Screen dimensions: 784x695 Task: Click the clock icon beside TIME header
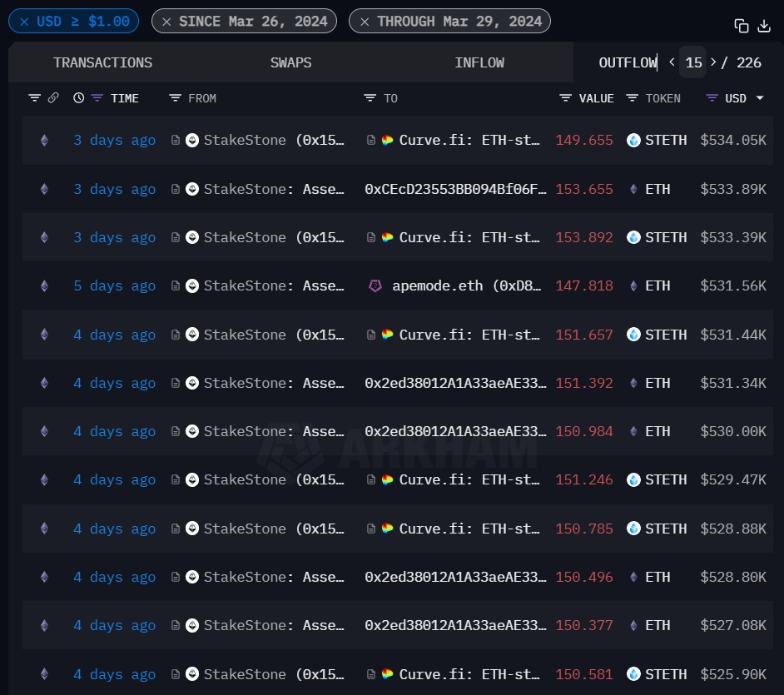pos(79,98)
